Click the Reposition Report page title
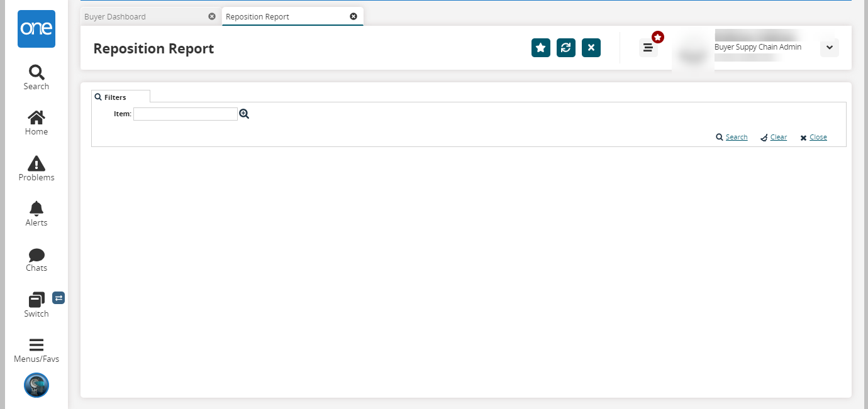Viewport: 868px width, 409px height. pos(153,48)
